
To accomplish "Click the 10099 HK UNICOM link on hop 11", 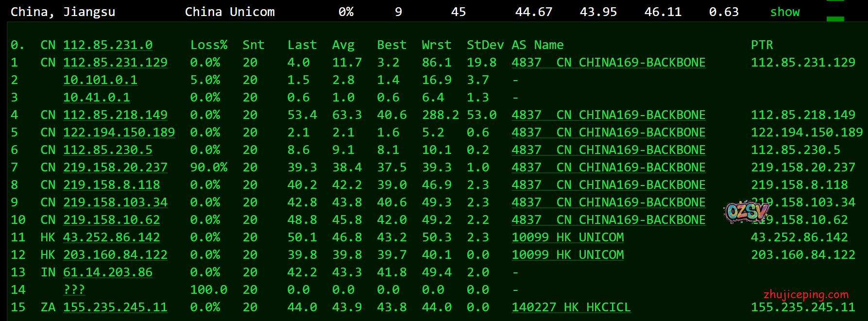I will (x=567, y=237).
